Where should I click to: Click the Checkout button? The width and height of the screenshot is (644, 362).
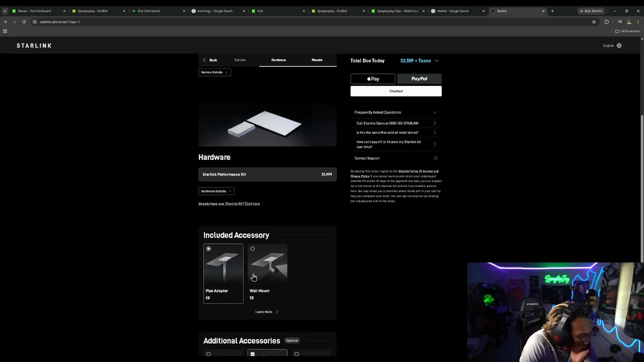396,91
